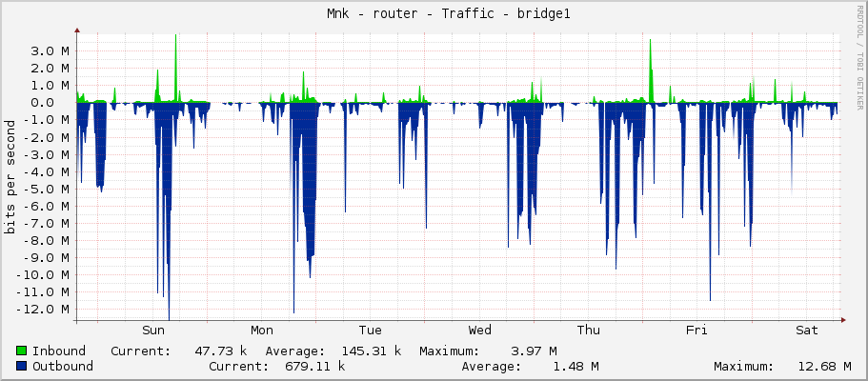Click the 'Thu' x-axis label
Image resolution: width=868 pixels, height=381 pixels.
coord(588,331)
